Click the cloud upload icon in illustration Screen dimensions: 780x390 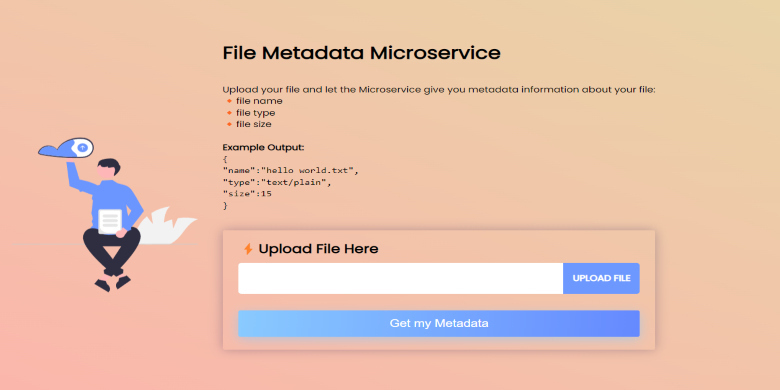coord(66,148)
